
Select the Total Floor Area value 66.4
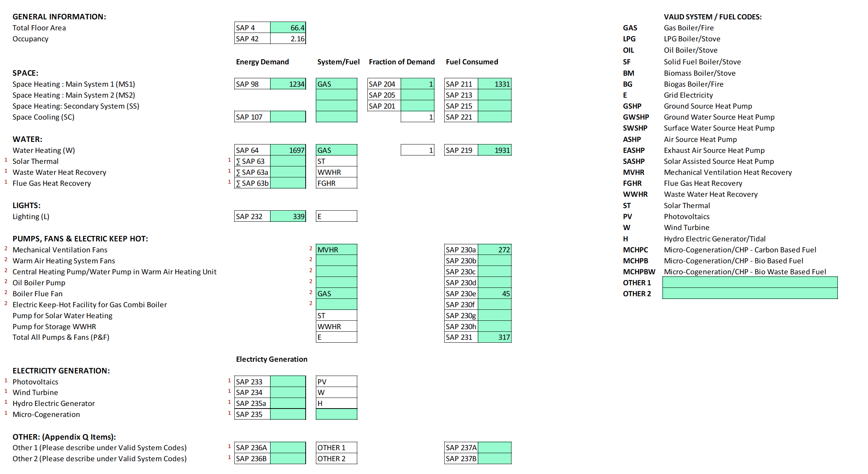point(288,28)
